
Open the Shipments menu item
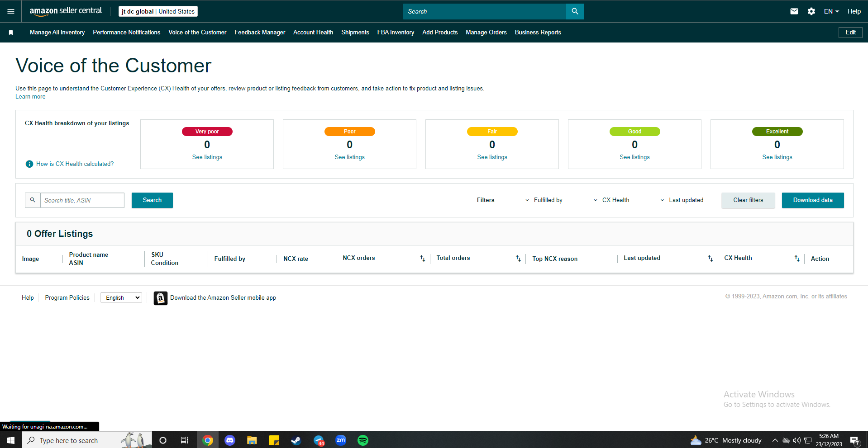pyautogui.click(x=355, y=33)
